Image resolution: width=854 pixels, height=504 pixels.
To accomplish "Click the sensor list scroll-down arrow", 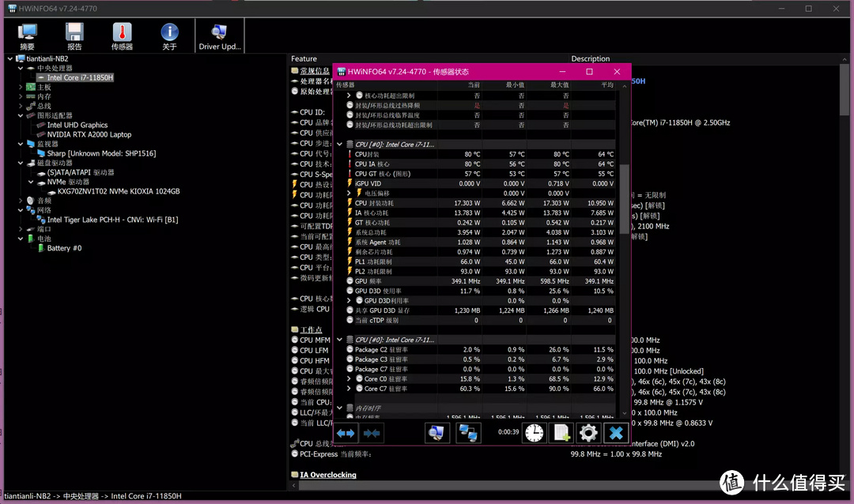I will (624, 414).
